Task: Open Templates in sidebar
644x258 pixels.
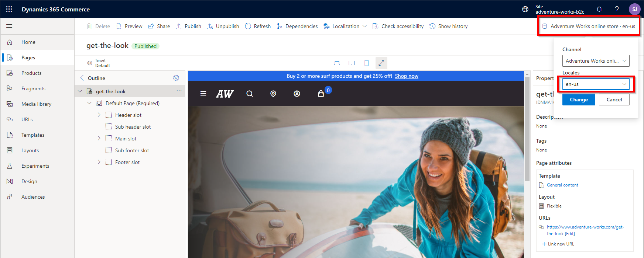Action: (37, 135)
